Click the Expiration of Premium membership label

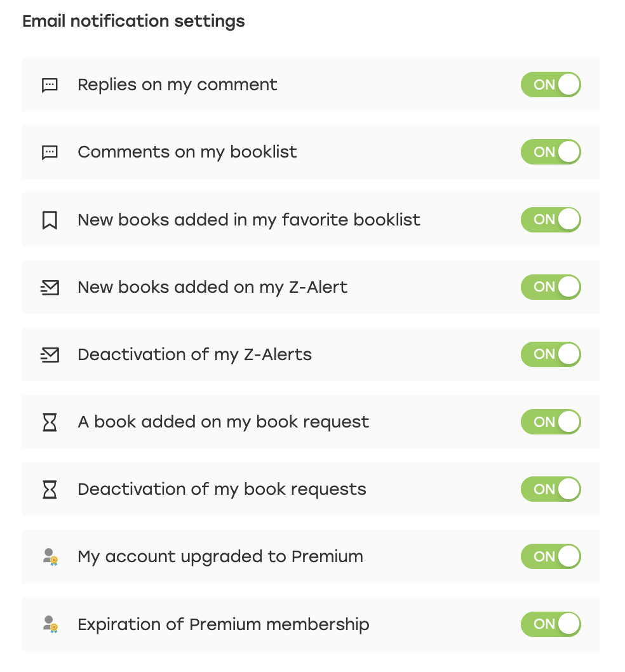224,624
